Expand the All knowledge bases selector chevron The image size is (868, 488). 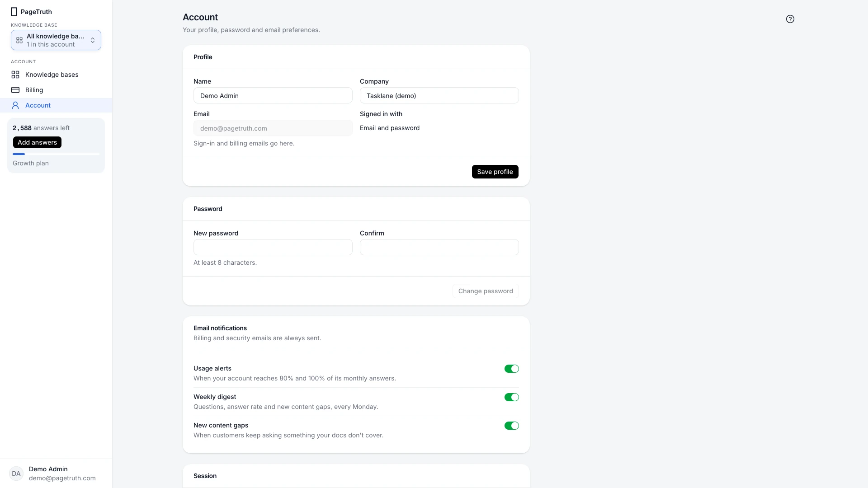(93, 40)
